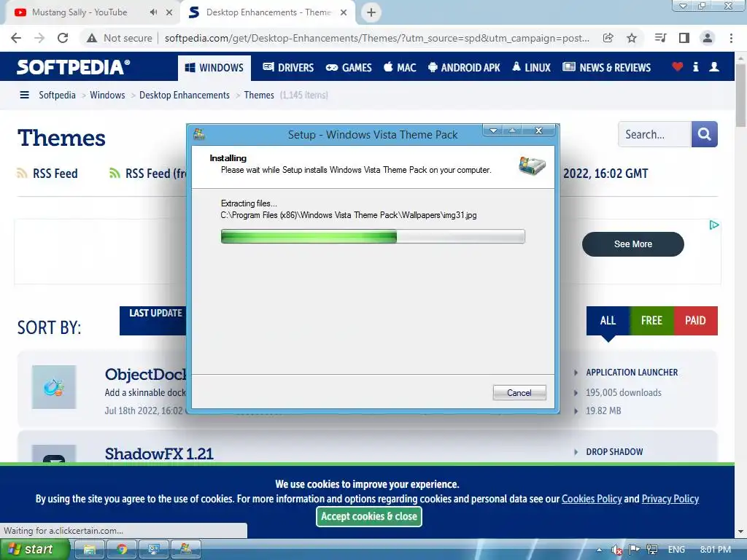Click the user account icon in Softpedia header
Viewport: 747px width, 560px height.
713,67
